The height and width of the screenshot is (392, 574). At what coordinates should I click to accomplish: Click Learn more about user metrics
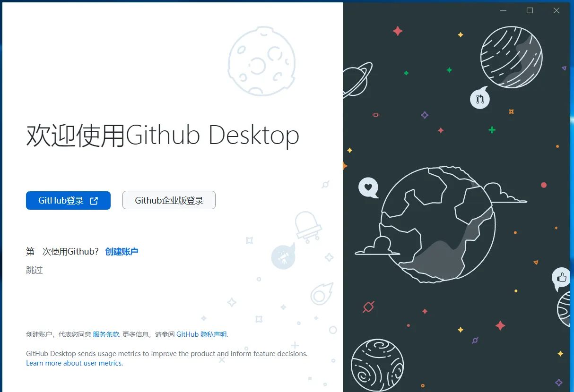click(74, 363)
